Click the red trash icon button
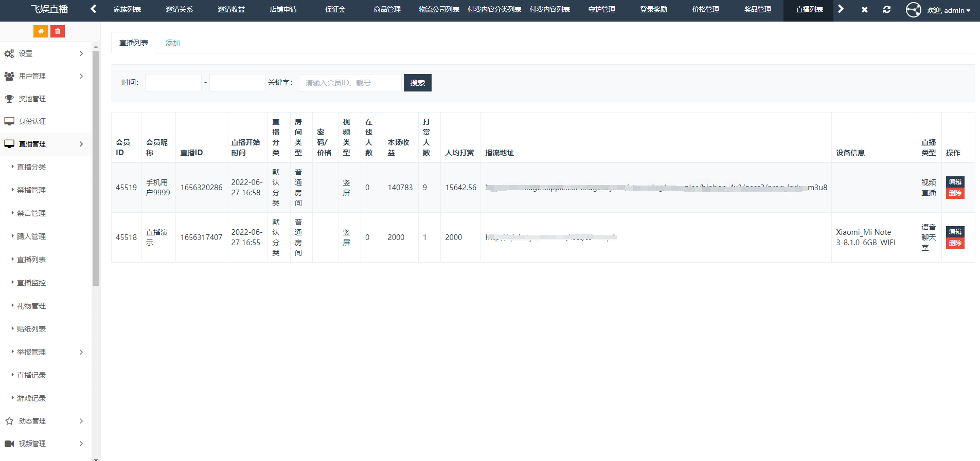The height and width of the screenshot is (461, 980). point(58,31)
